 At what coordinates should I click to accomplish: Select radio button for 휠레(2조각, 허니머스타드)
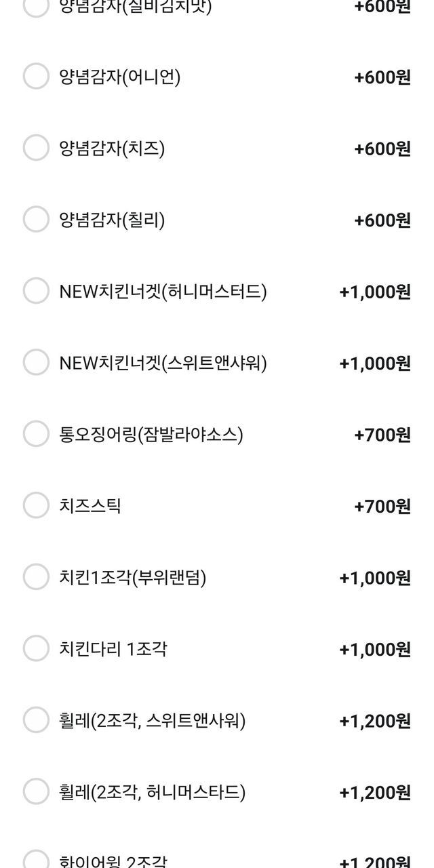coord(36,791)
